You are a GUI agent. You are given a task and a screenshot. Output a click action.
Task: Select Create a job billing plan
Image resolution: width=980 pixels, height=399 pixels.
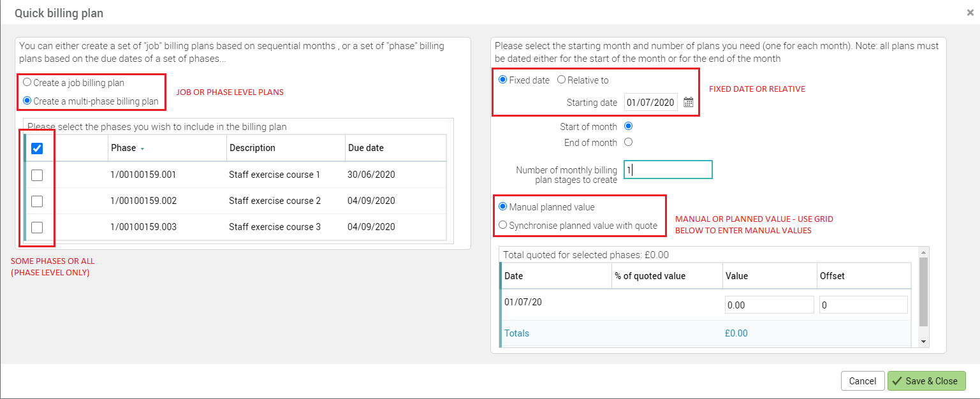click(27, 83)
